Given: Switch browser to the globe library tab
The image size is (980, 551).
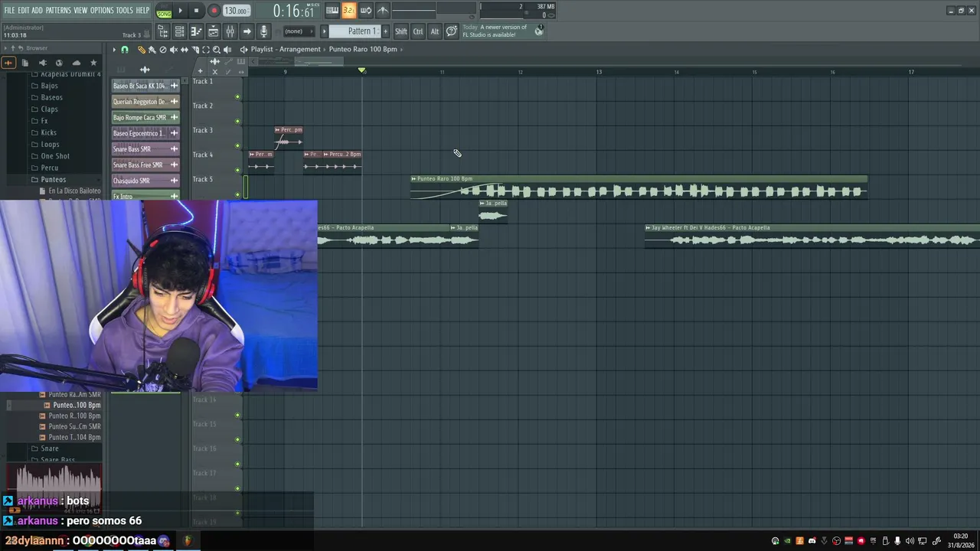Looking at the screenshot, I should (59, 63).
